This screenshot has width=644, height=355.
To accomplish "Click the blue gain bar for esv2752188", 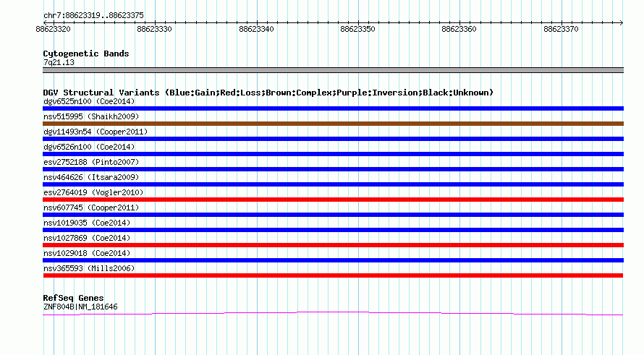I will point(333,169).
